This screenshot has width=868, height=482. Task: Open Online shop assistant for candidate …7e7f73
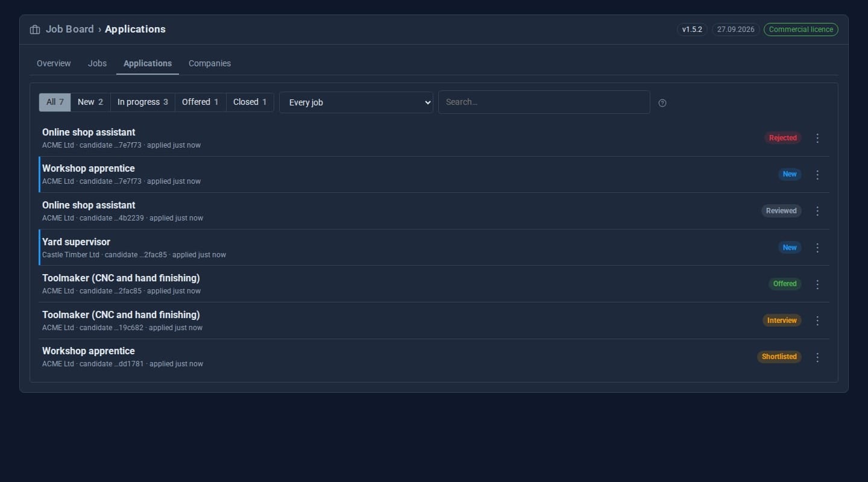pyautogui.click(x=89, y=132)
